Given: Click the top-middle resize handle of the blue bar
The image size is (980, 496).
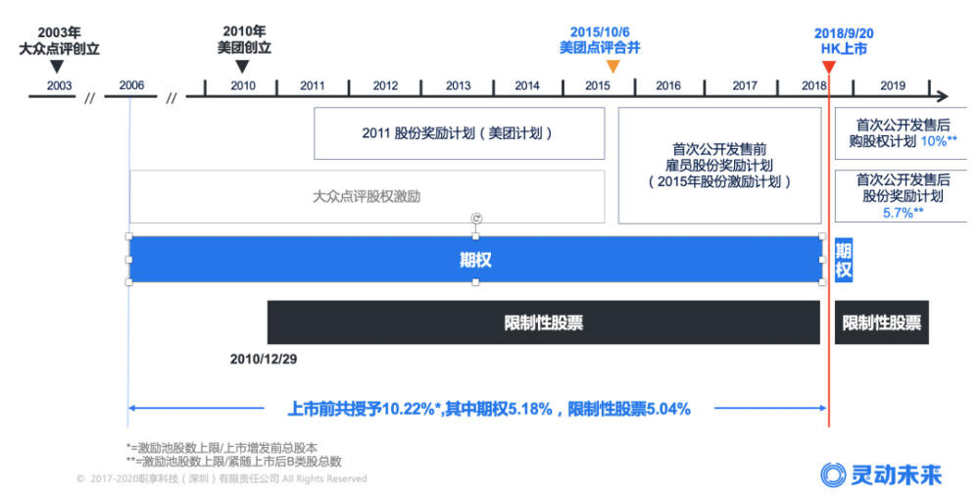Looking at the screenshot, I should [x=476, y=236].
